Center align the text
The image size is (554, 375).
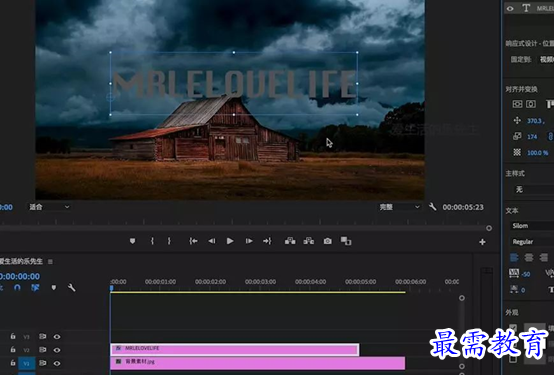click(529, 258)
